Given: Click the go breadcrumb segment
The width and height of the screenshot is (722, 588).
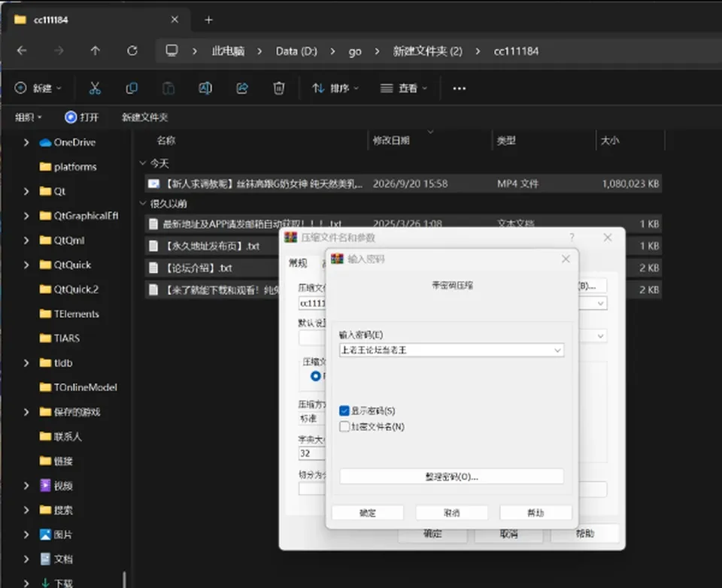Looking at the screenshot, I should point(354,51).
